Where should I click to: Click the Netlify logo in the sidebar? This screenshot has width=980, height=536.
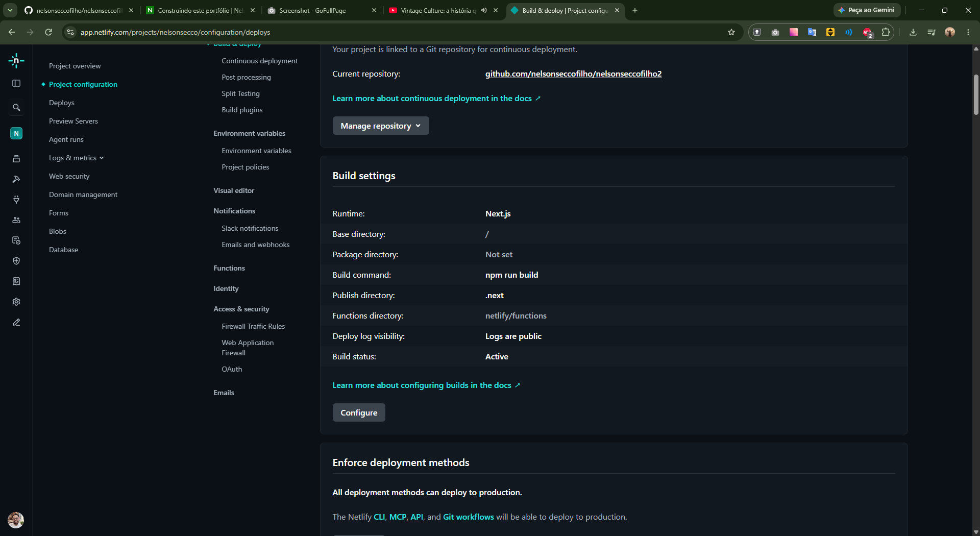click(x=16, y=61)
